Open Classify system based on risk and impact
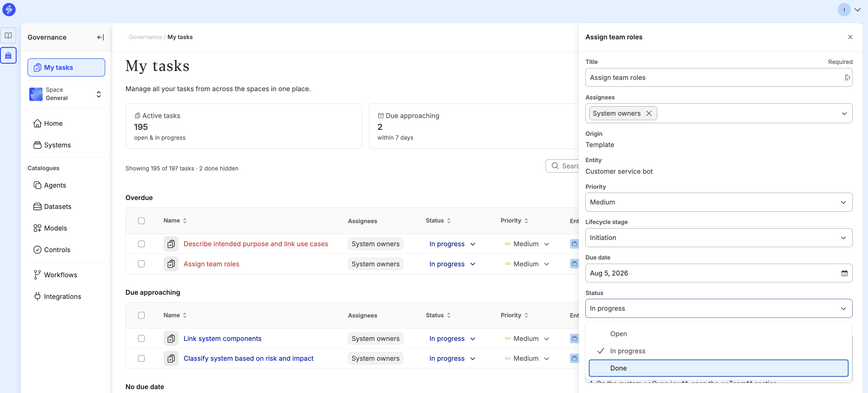This screenshot has height=393, width=868. pyautogui.click(x=248, y=358)
